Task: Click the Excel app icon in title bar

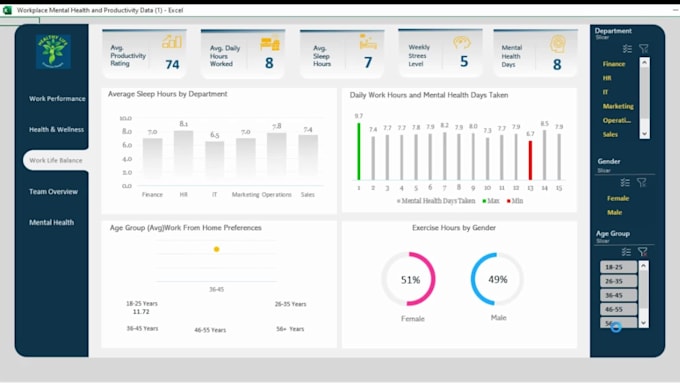Action: [7, 10]
